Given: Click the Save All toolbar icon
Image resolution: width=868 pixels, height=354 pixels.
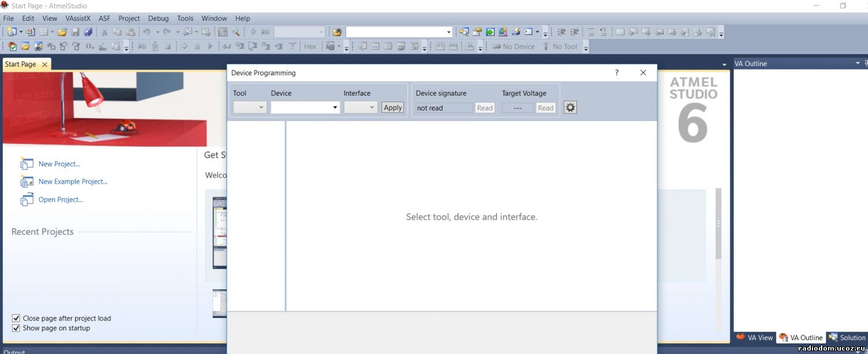Looking at the screenshot, I should [88, 32].
